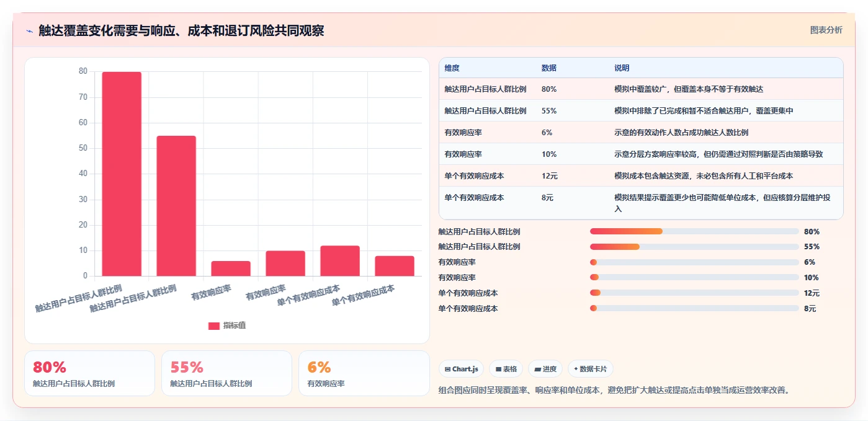This screenshot has height=421, width=868.
Task: Click the 数据卡片 tag
Action: point(591,369)
